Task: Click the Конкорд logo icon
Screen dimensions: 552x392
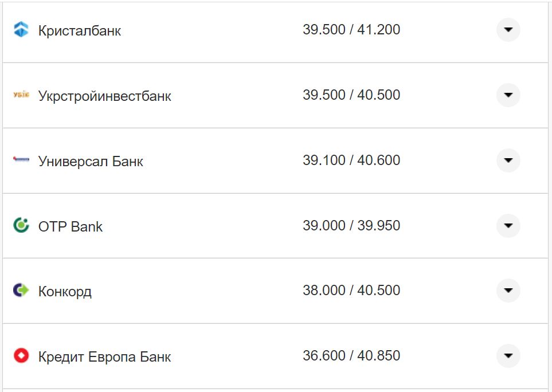Action: (21, 291)
